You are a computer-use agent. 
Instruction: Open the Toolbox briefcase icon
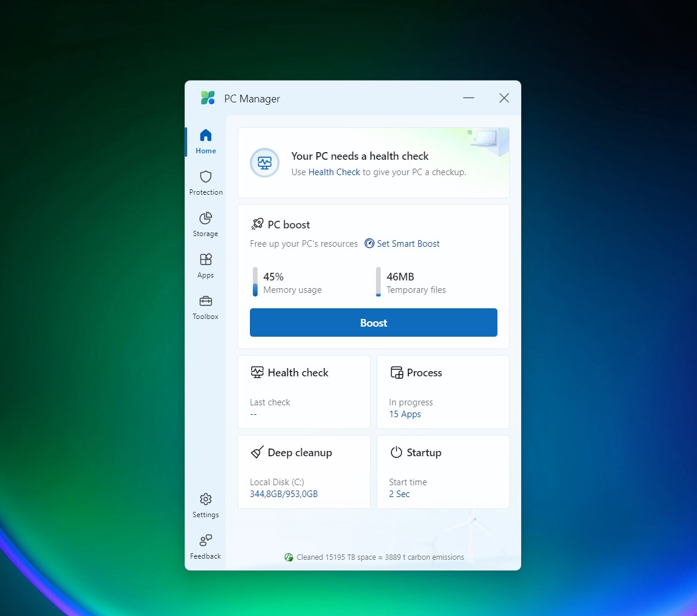pos(205,301)
